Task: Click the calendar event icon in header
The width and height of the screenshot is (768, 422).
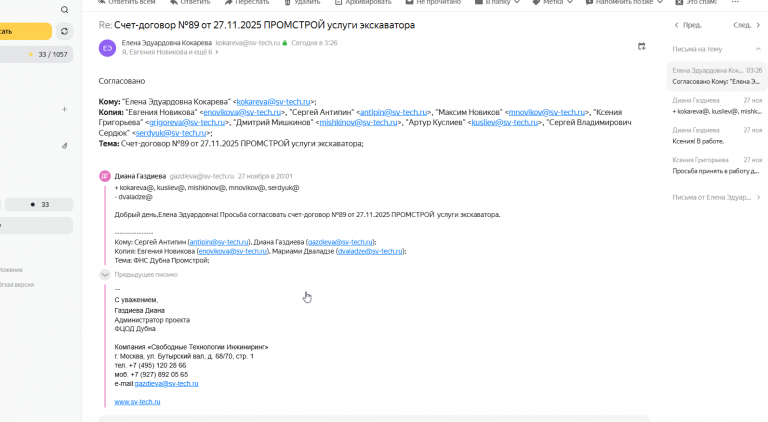Action: 641,47
